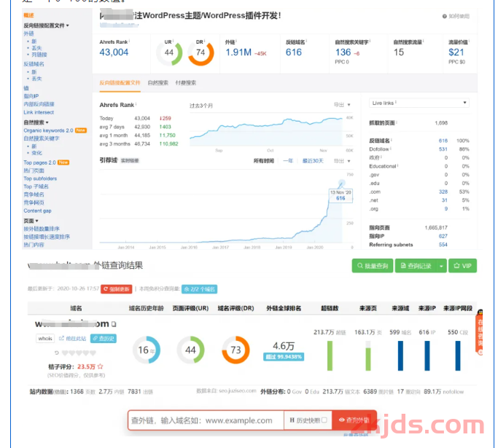Click the 44 page rating green ring

tap(190, 350)
